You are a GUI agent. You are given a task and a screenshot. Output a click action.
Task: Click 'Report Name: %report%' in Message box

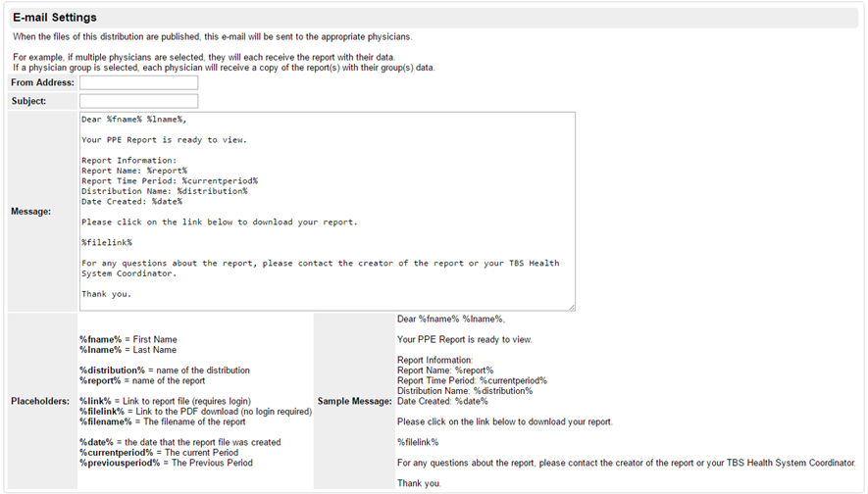click(x=134, y=171)
